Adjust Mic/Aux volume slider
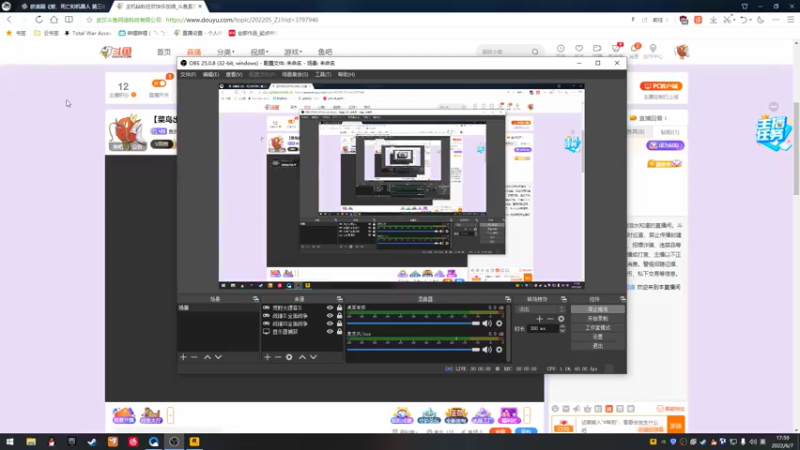The height and width of the screenshot is (450, 800). coord(414,349)
